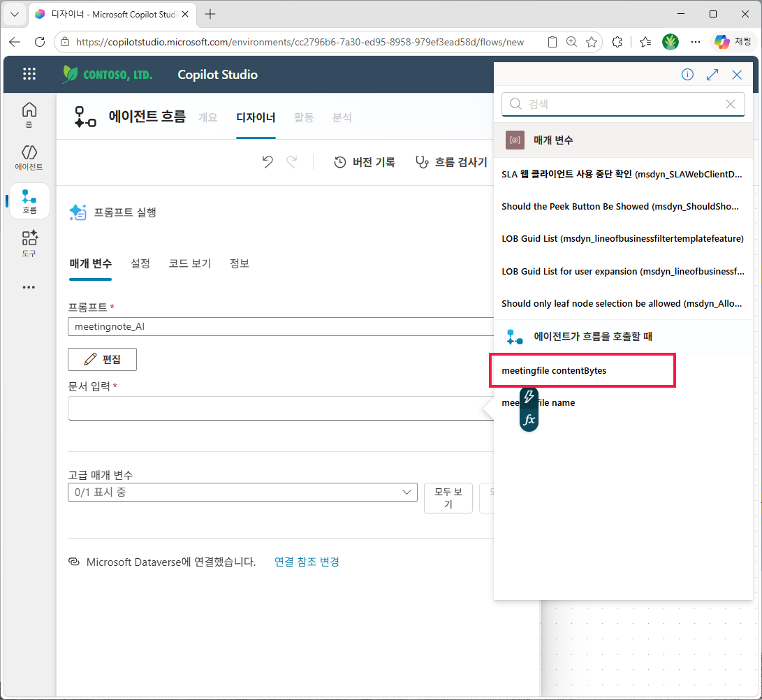The width and height of the screenshot is (762, 700).
Task: Select meetingfile contentBytes
Action: pos(554,370)
